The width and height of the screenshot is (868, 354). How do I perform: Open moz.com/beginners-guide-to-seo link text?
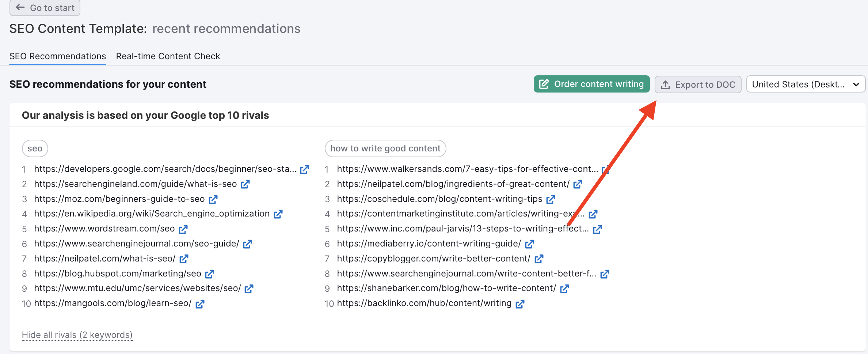[119, 199]
